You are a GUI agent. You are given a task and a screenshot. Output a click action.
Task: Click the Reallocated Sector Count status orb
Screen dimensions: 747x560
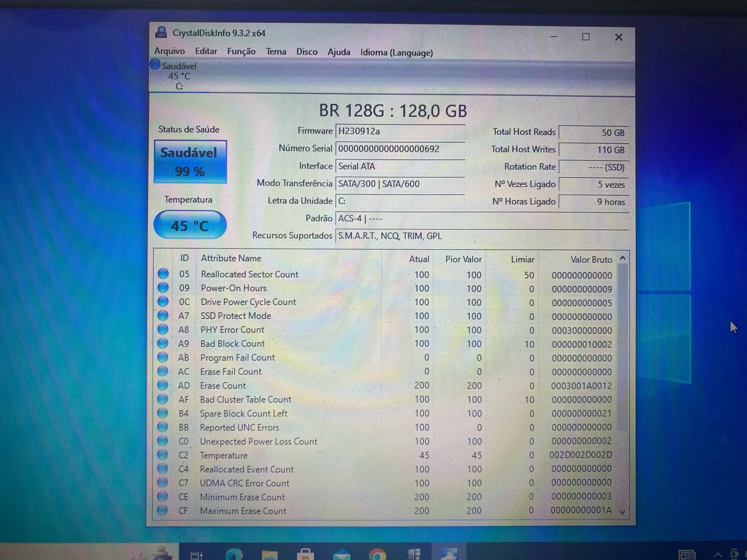[x=163, y=274]
